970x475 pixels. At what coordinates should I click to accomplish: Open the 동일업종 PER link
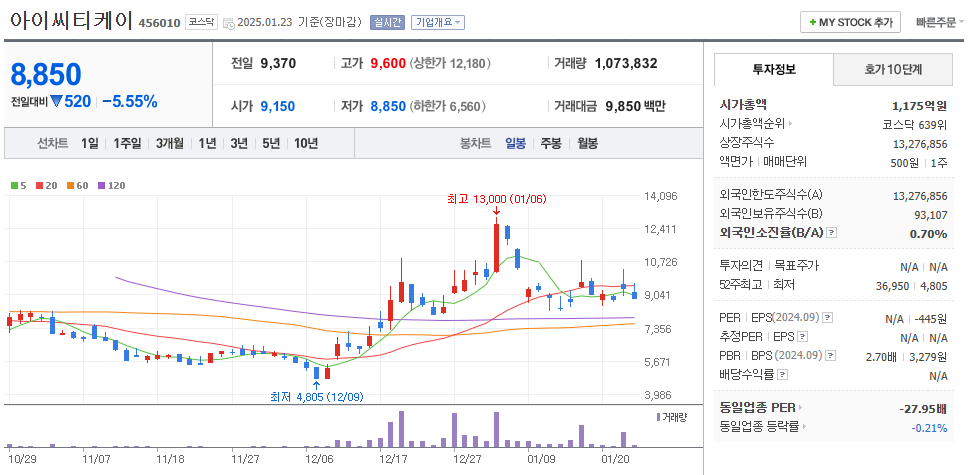click(761, 408)
